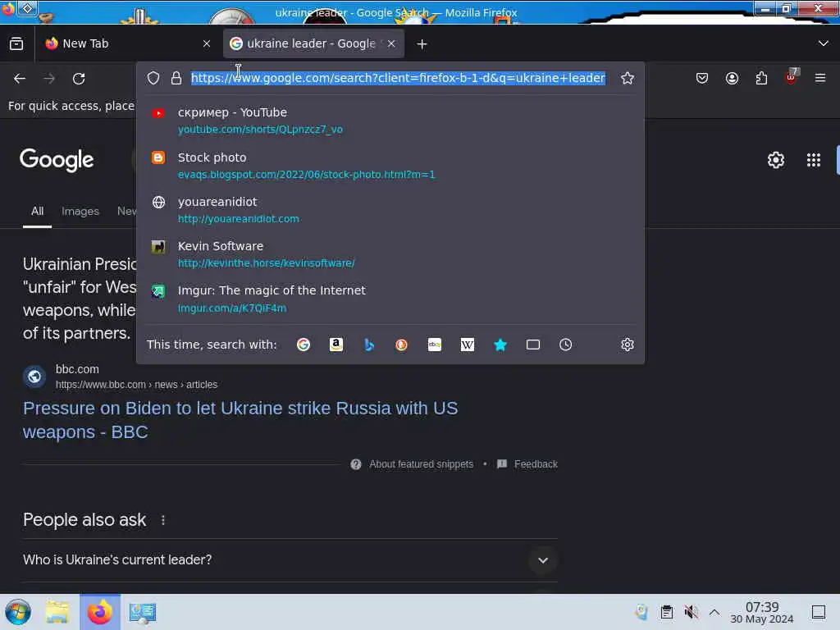Open Firefox View from the tab bar

tap(16, 43)
